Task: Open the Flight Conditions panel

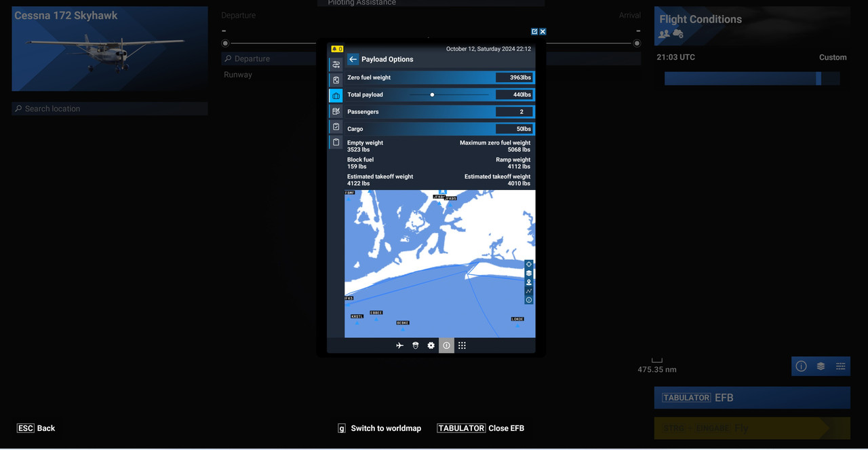Action: pos(752,26)
